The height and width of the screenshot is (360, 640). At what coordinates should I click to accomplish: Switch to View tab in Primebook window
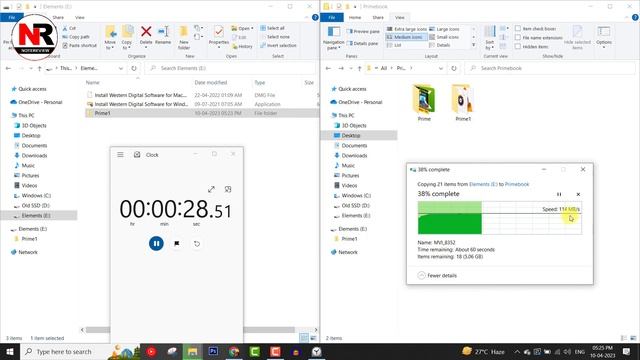point(400,18)
